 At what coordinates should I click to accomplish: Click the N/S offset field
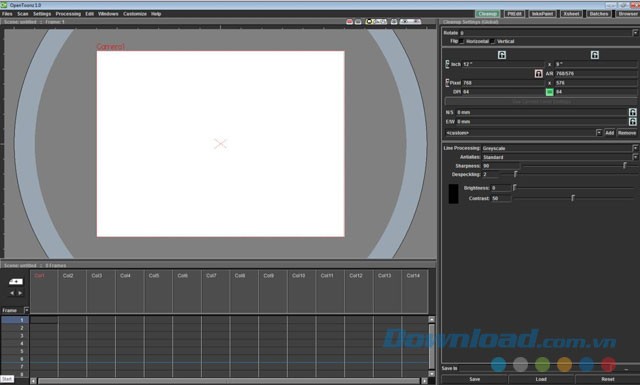pyautogui.click(x=542, y=112)
